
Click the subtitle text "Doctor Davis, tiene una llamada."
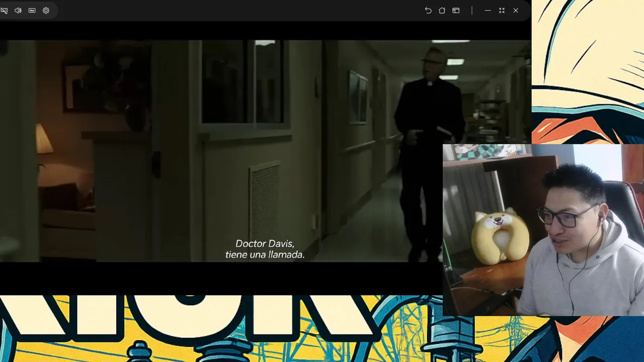tap(265, 249)
